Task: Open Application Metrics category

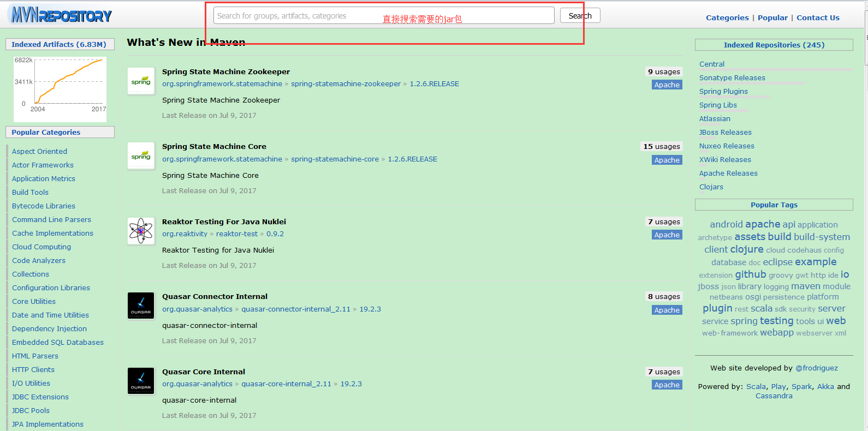Action: [44, 178]
